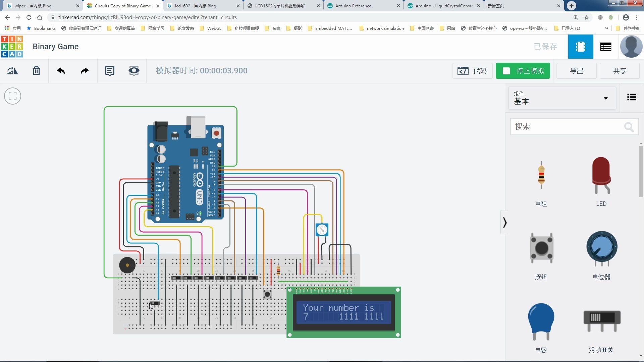Screen dimensions: 644x362
Task: Open the notes tool
Action: point(110,71)
